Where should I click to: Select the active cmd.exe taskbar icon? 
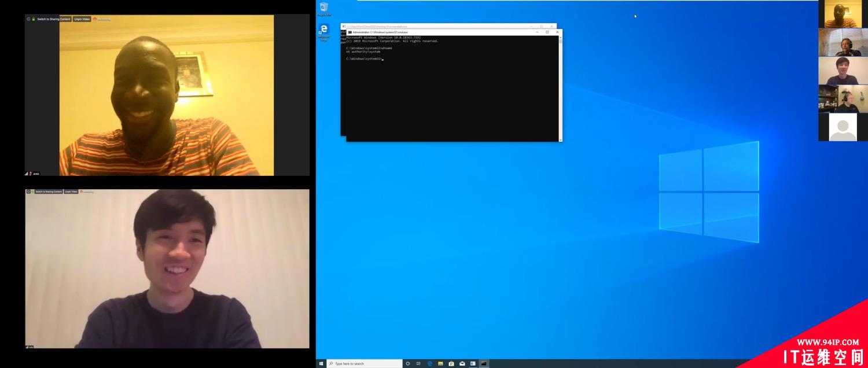coord(484,363)
